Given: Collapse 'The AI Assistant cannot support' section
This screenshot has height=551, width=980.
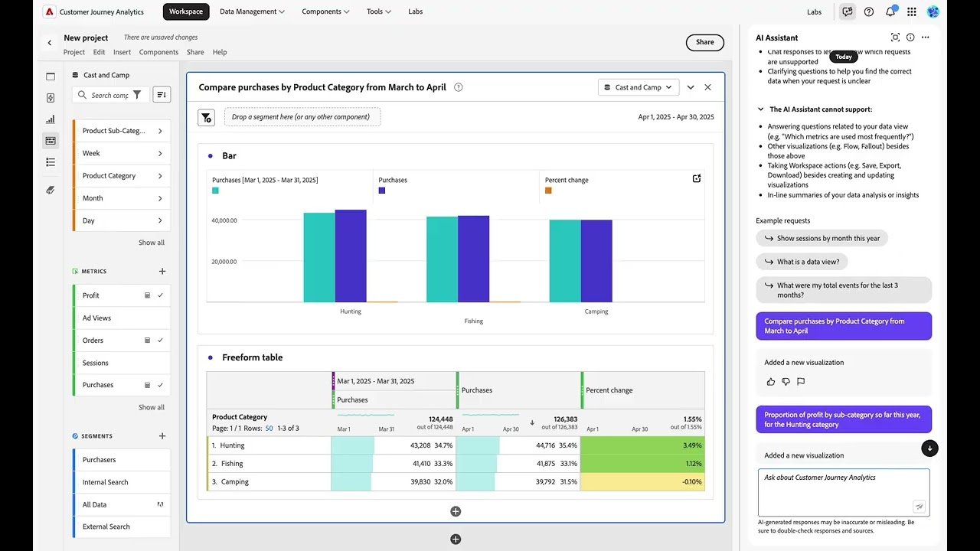Looking at the screenshot, I should tap(760, 109).
